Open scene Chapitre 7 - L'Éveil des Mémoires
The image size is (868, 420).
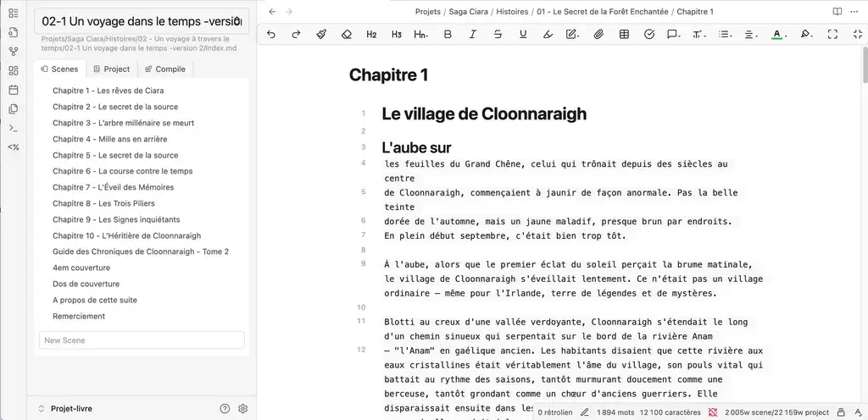(x=113, y=187)
